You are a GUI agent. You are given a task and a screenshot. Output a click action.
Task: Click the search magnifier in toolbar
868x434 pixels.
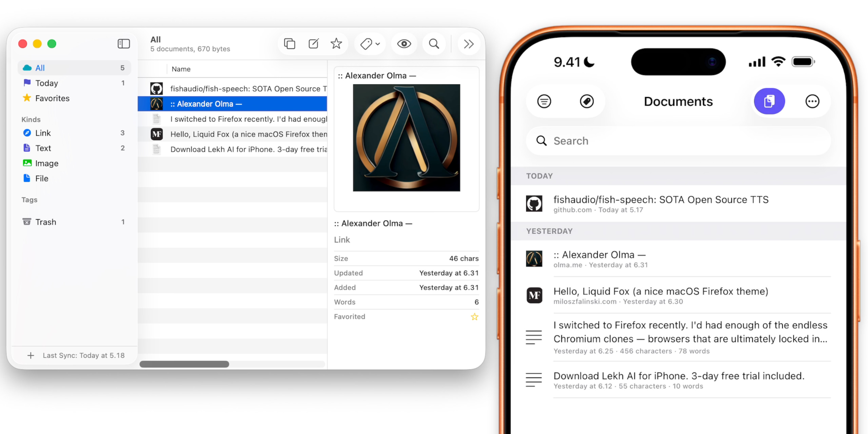tap(434, 44)
